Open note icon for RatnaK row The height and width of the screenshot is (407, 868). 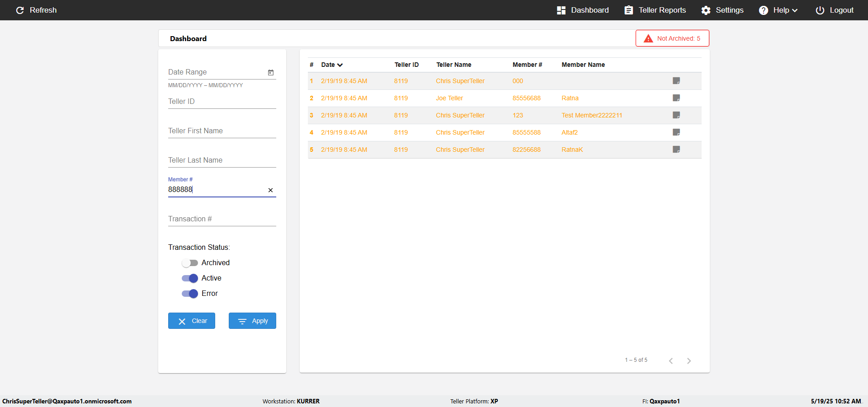pyautogui.click(x=676, y=150)
